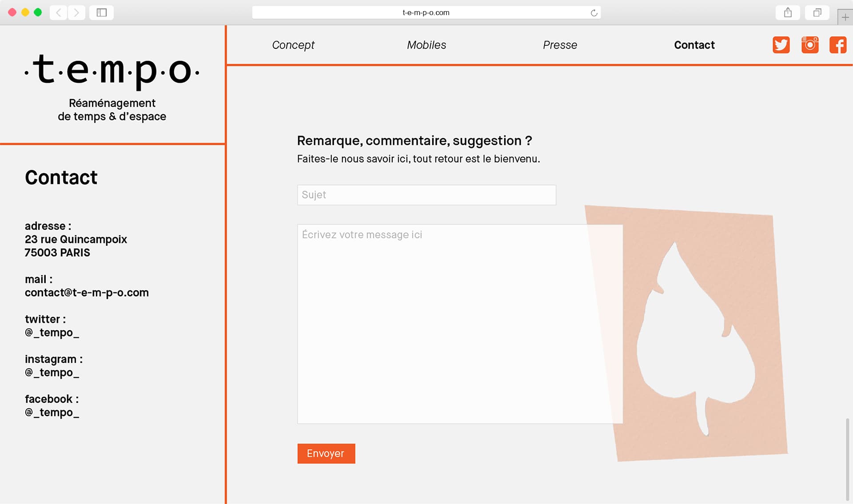This screenshot has height=504, width=853.
Task: Navigate to the Presse section
Action: tap(560, 45)
